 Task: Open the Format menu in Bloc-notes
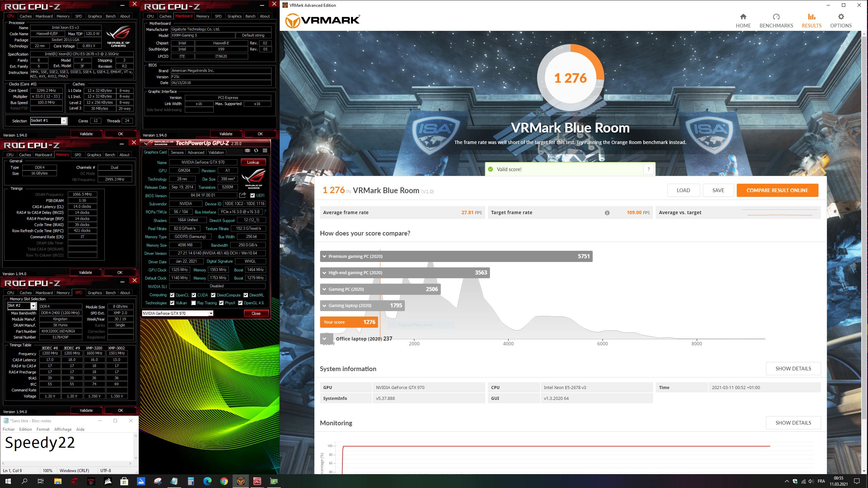tap(43, 429)
